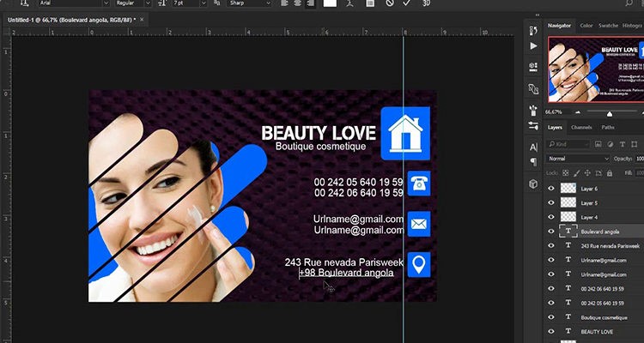The image size is (644, 343).
Task: Commit text edits with the checkmark icon
Action: [x=407, y=3]
